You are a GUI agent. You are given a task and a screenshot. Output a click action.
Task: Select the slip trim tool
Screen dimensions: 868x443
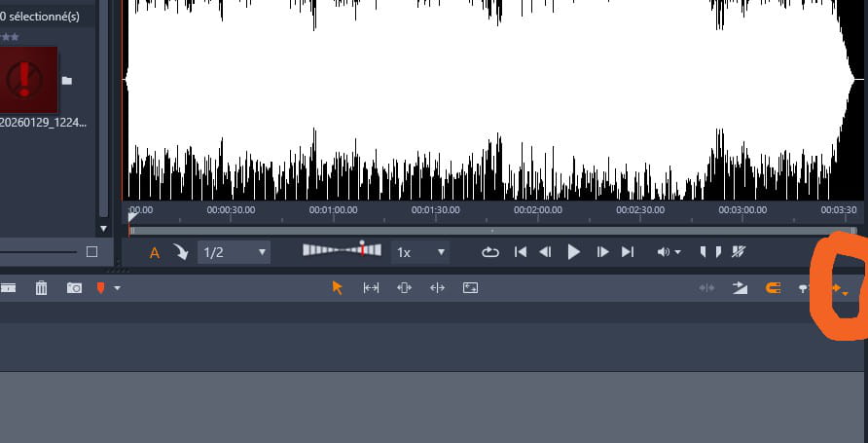click(404, 288)
